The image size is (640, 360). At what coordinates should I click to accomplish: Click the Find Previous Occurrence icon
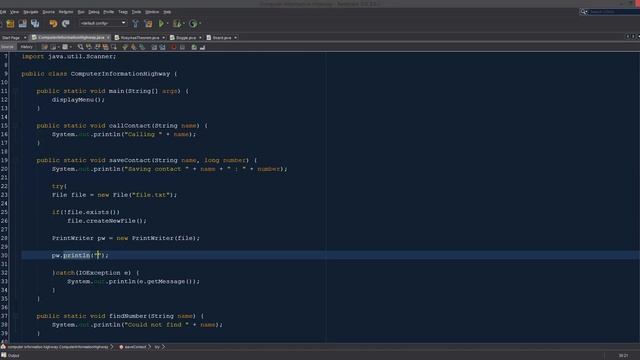click(89, 47)
